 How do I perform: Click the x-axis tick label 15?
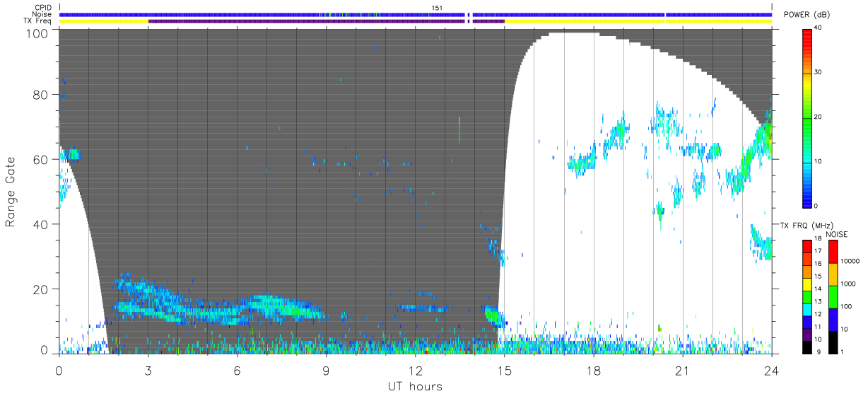(x=505, y=370)
